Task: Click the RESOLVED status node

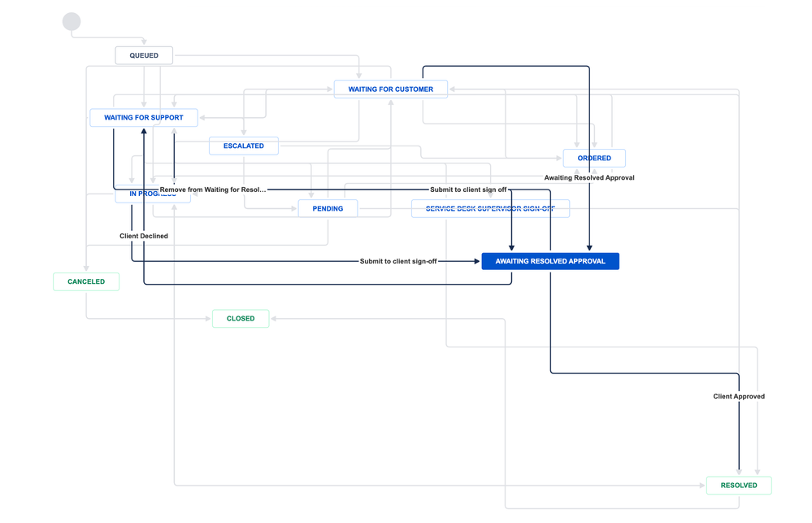Action: [739, 485]
